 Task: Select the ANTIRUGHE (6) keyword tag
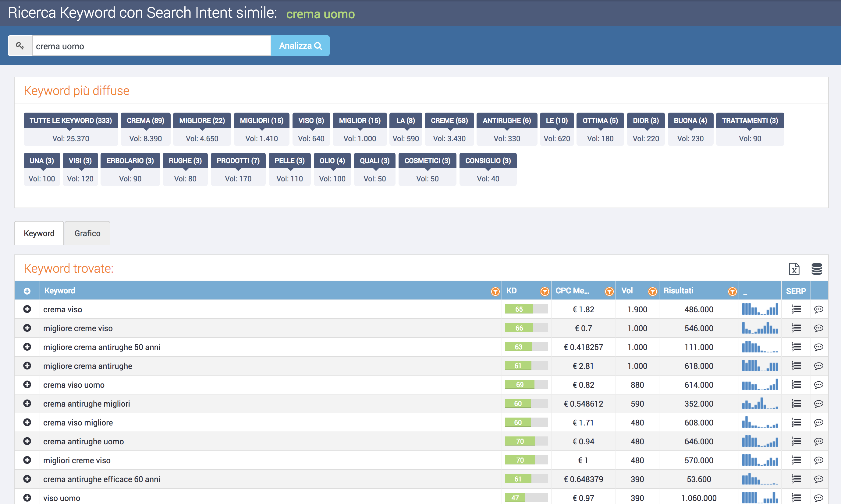coord(506,120)
